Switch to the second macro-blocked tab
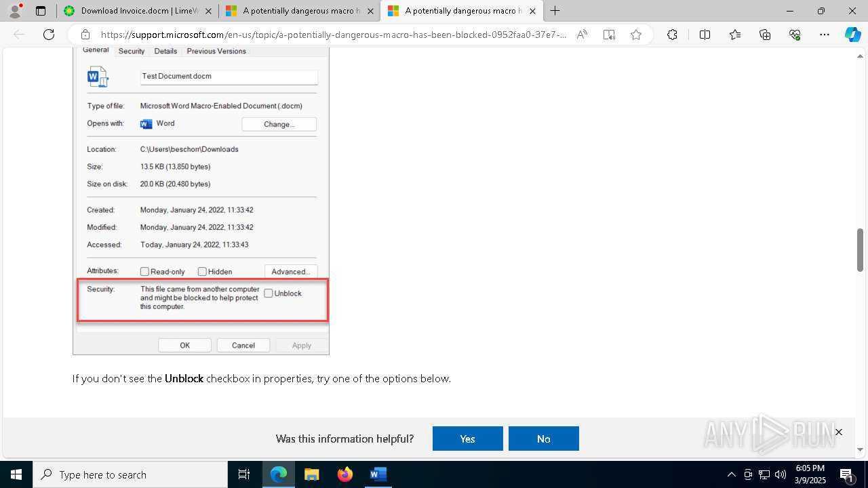Viewport: 868px width, 488px height. (x=461, y=11)
